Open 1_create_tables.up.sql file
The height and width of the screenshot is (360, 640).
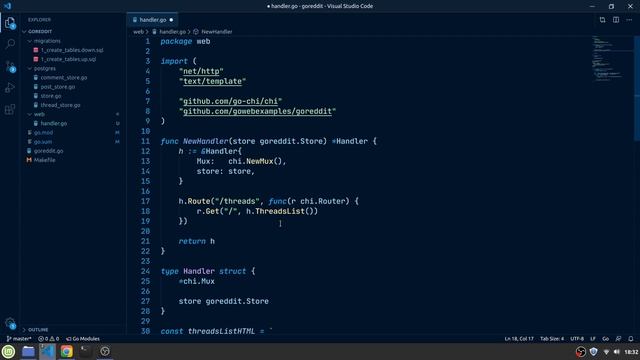click(x=69, y=59)
